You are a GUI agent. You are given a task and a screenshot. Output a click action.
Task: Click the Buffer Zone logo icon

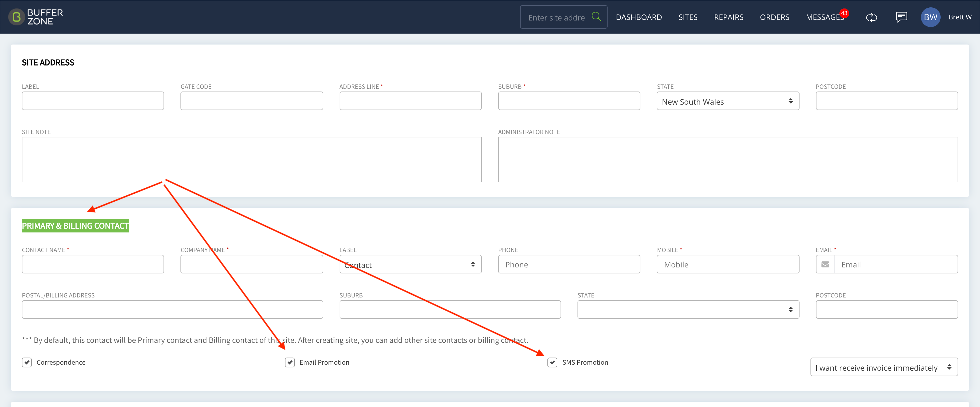(x=16, y=17)
